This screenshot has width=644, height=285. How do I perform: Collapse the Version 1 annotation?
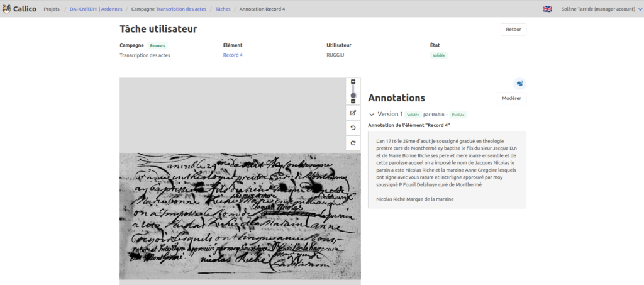(x=372, y=115)
